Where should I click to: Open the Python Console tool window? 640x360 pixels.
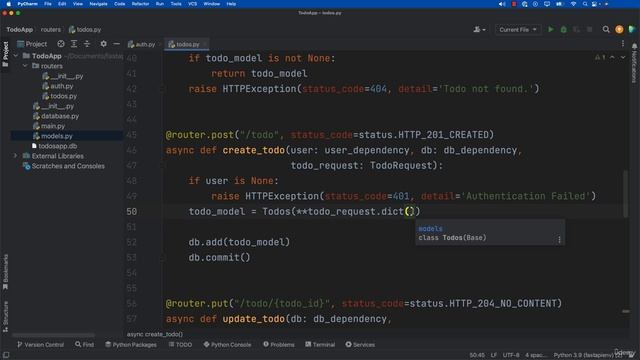[x=227, y=344]
